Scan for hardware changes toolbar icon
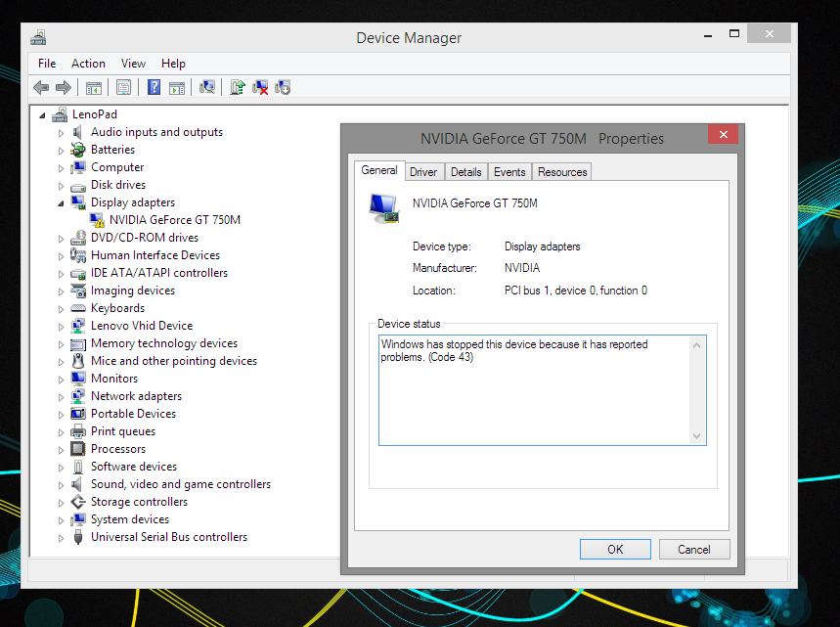This screenshot has height=627, width=840. click(207, 87)
